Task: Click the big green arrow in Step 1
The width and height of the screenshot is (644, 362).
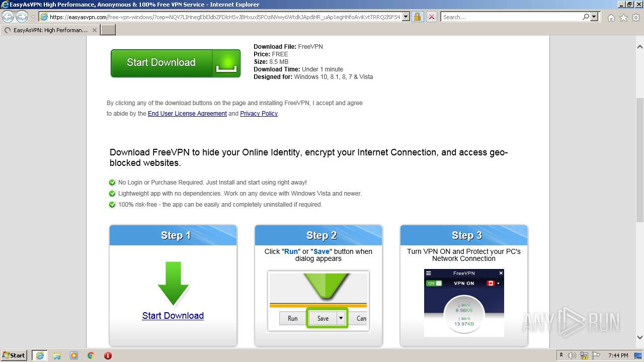Action: click(173, 283)
